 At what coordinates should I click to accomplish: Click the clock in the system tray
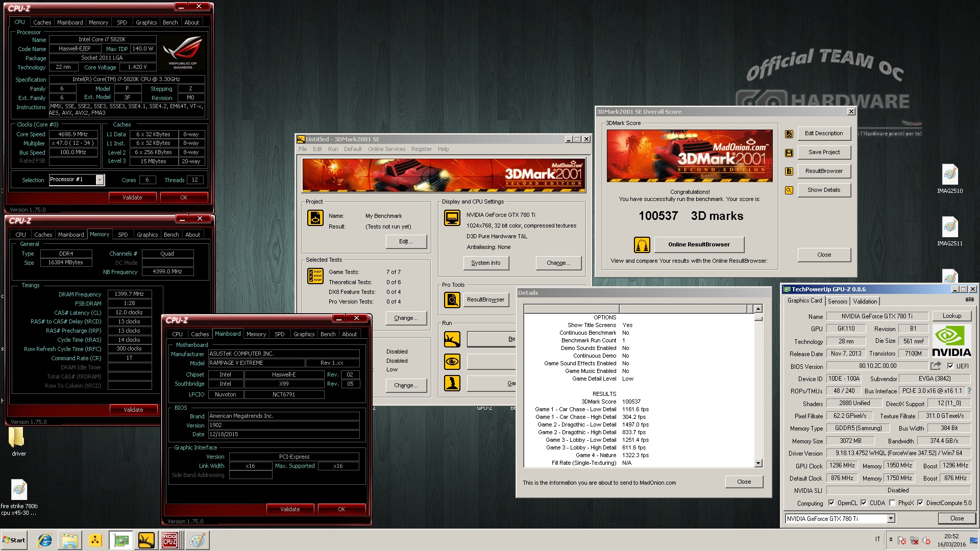click(951, 540)
